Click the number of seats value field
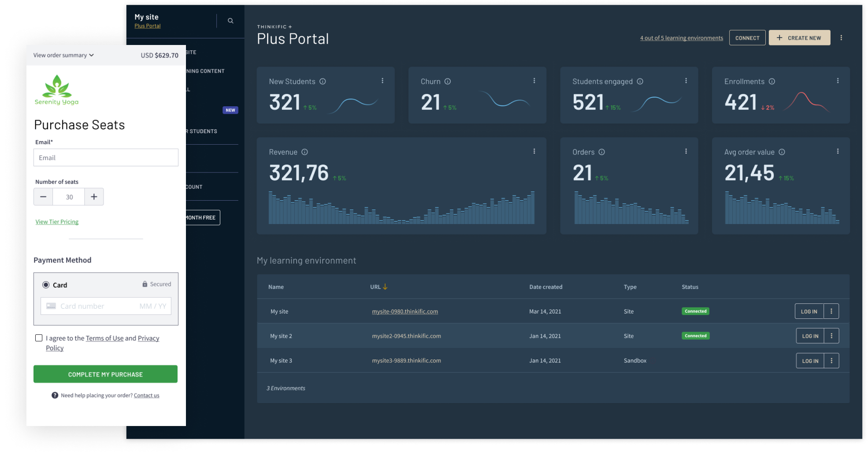 tap(69, 197)
